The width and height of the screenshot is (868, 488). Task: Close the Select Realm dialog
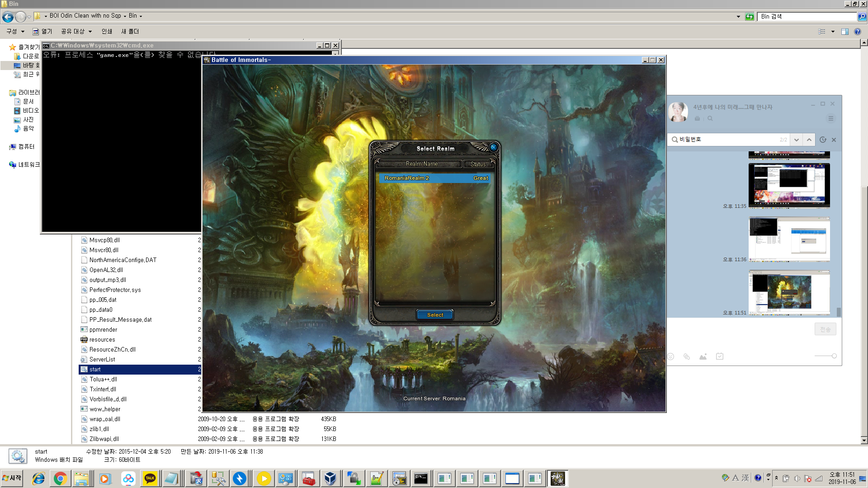coord(493,147)
